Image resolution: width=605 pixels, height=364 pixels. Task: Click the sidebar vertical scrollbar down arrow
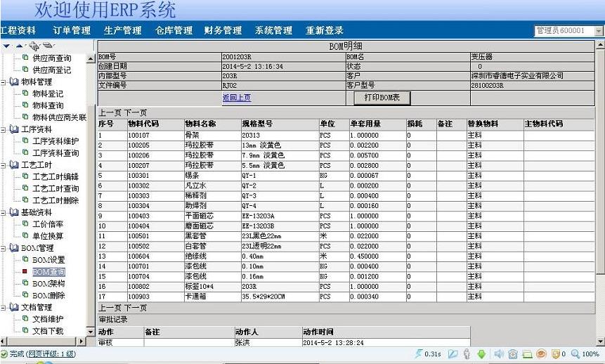(90, 341)
